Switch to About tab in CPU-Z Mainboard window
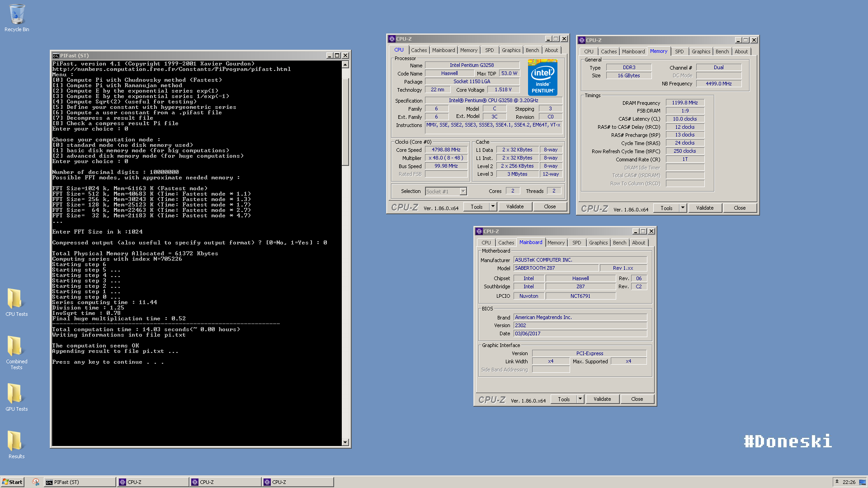The image size is (868, 488). tap(639, 243)
